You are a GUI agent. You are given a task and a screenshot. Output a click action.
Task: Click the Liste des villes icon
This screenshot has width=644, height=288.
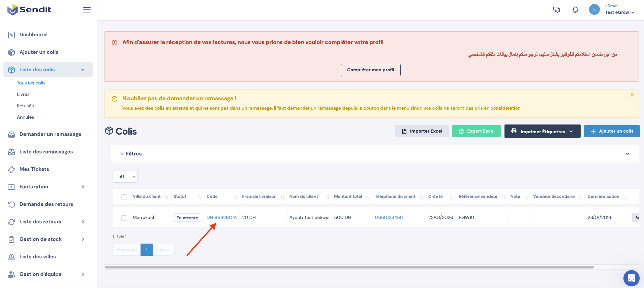(x=11, y=257)
